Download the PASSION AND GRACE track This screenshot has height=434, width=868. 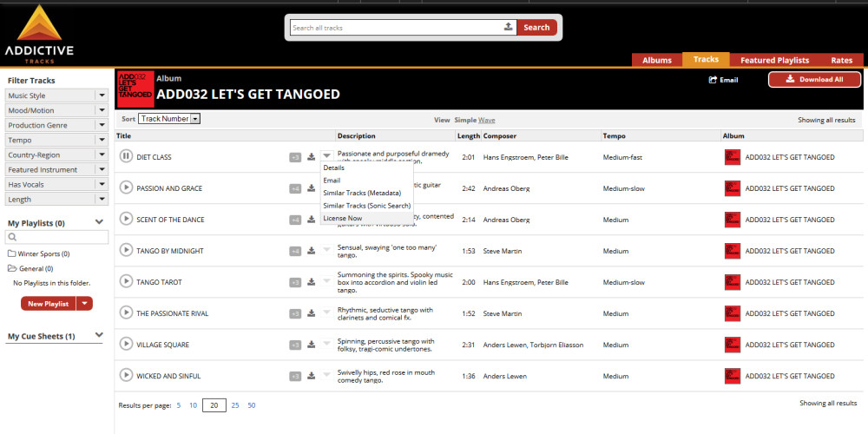click(311, 188)
